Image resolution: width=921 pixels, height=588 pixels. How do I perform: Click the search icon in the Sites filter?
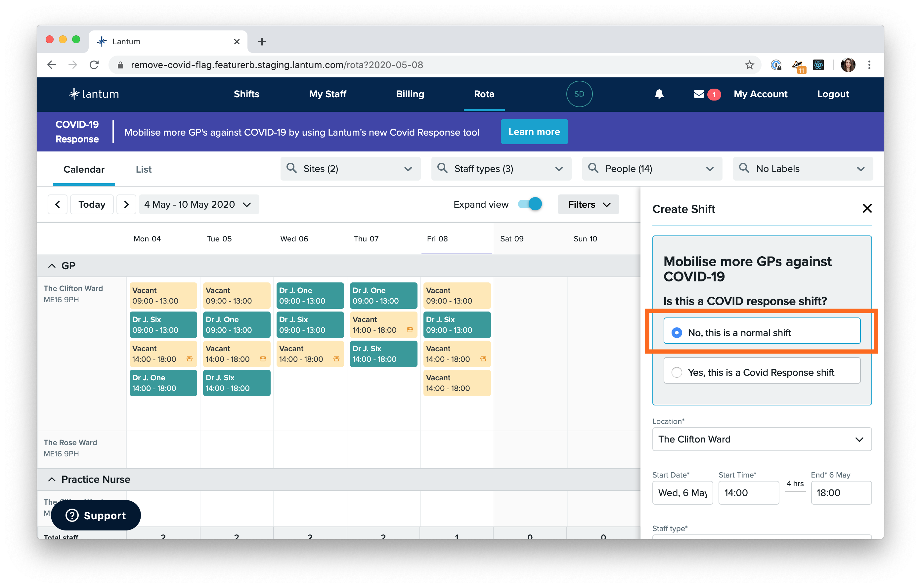pyautogui.click(x=291, y=168)
